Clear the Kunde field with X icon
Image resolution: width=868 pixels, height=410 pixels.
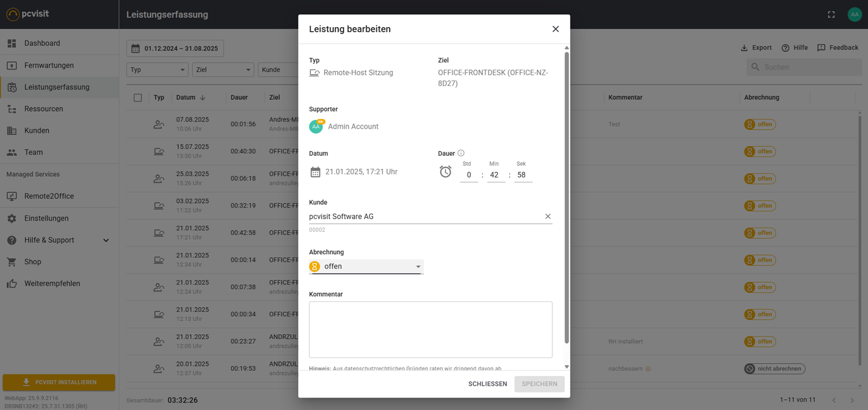[548, 216]
